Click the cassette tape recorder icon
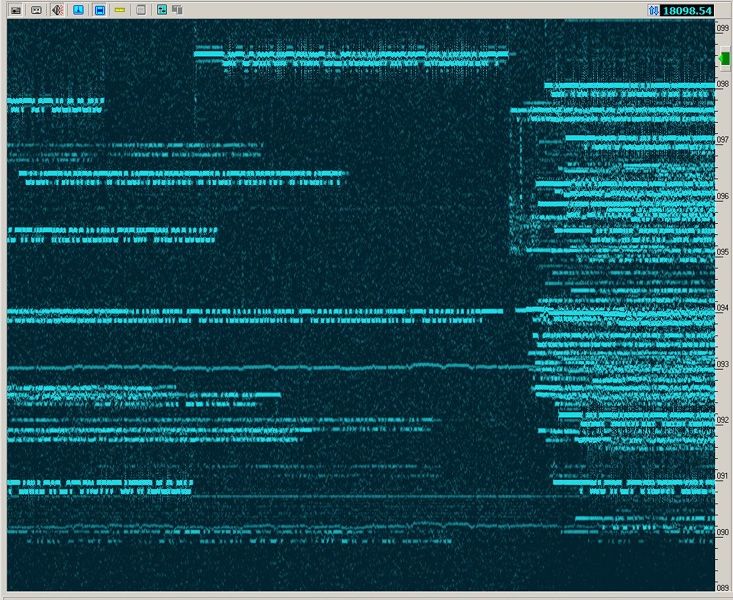733x600 pixels. click(36, 10)
